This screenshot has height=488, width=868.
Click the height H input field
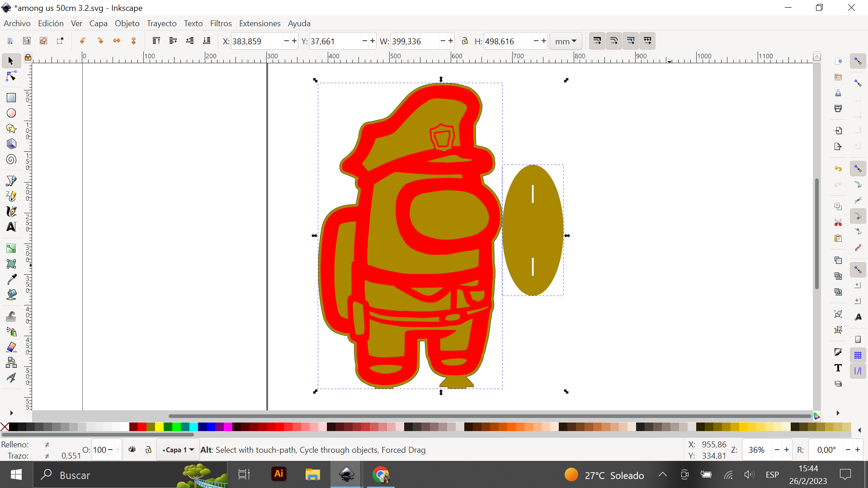coord(508,41)
